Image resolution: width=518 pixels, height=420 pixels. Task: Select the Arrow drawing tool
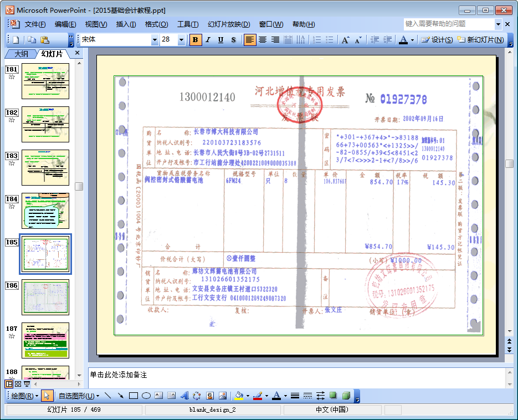[x=121, y=396]
